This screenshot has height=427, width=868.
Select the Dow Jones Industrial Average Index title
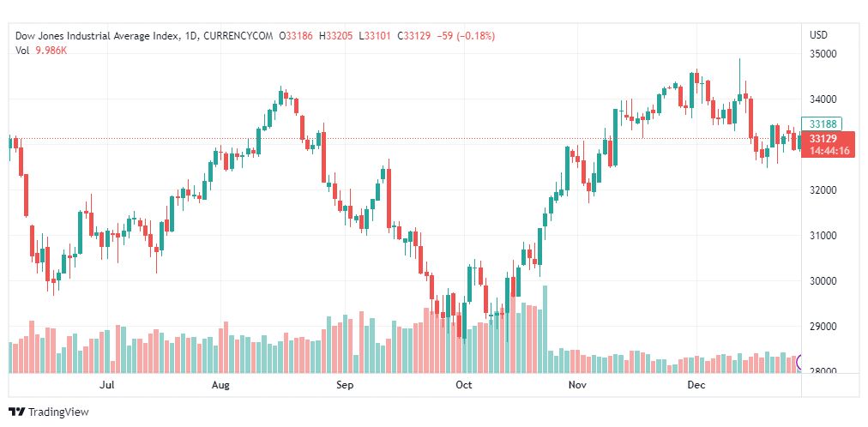[97, 36]
